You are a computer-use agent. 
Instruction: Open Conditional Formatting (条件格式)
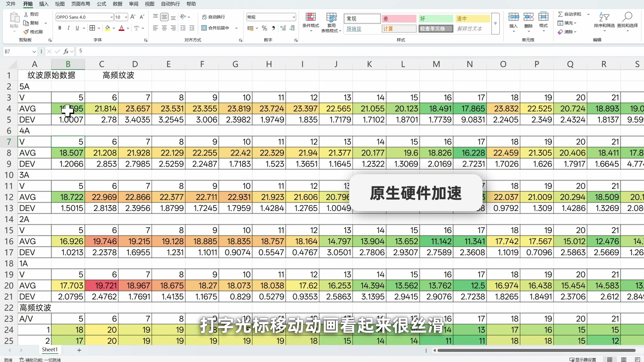pyautogui.click(x=311, y=22)
